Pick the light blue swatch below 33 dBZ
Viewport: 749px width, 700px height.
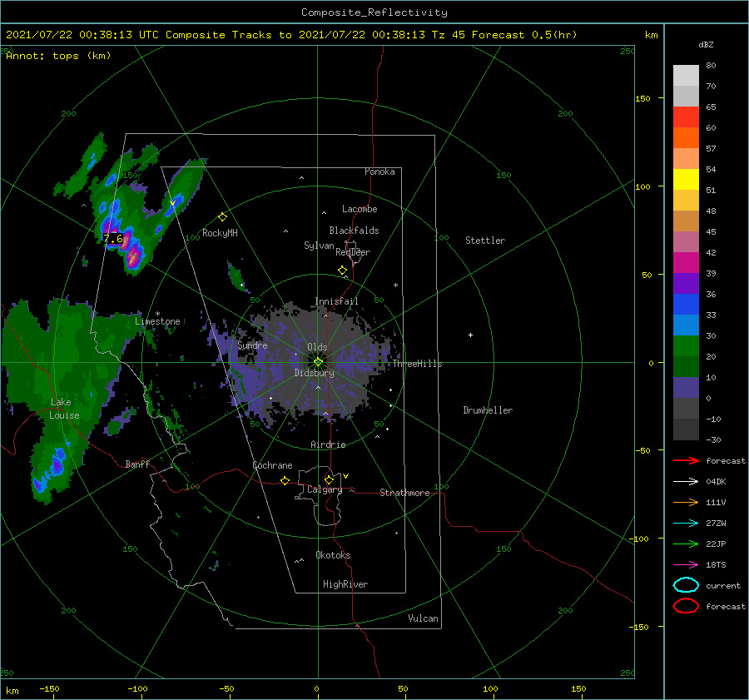click(686, 325)
